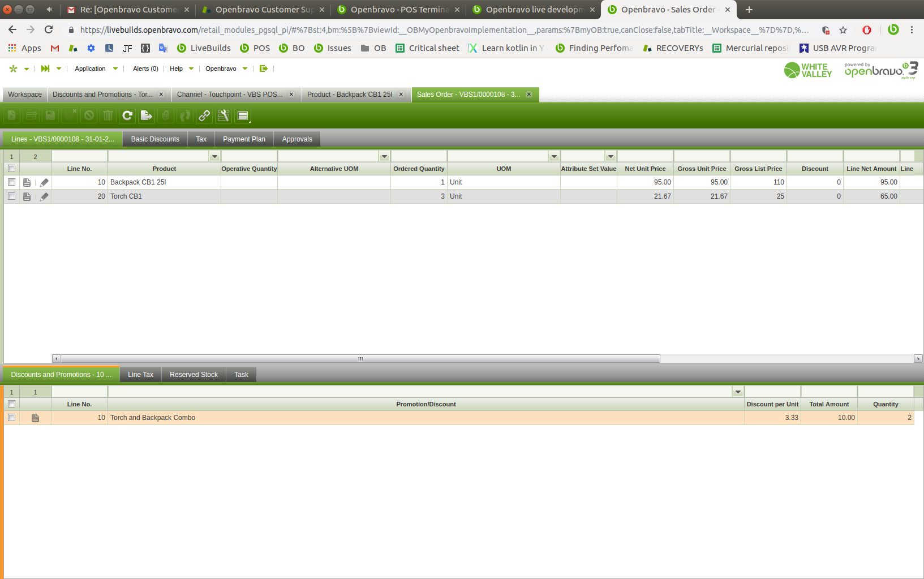Screen dimensions: 924x579
Task: Switch to the Approvals tab
Action: (x=297, y=139)
